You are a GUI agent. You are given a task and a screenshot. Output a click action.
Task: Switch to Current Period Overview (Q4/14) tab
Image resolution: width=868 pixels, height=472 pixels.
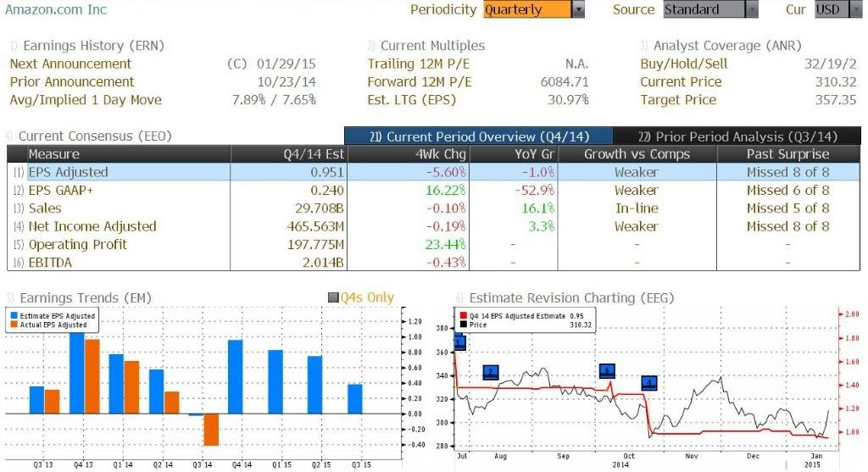coord(479,136)
